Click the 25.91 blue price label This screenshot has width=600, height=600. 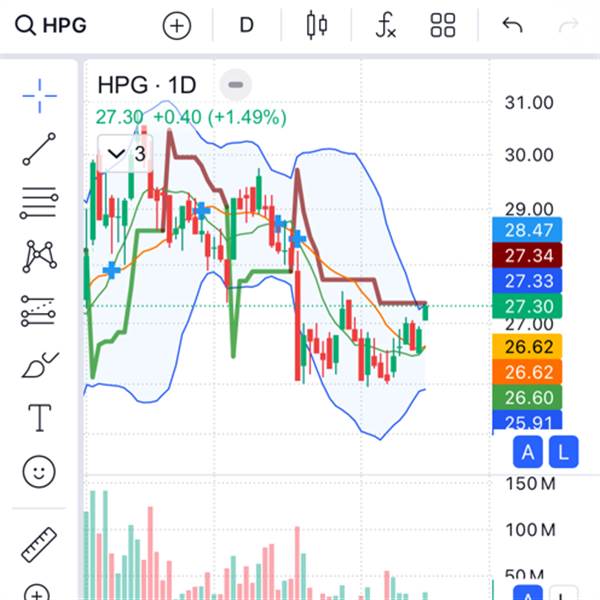[x=527, y=420]
